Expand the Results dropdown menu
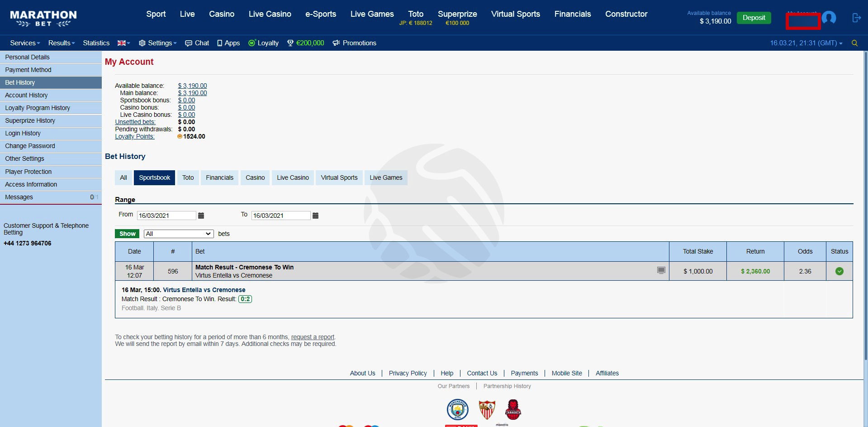 click(x=62, y=43)
